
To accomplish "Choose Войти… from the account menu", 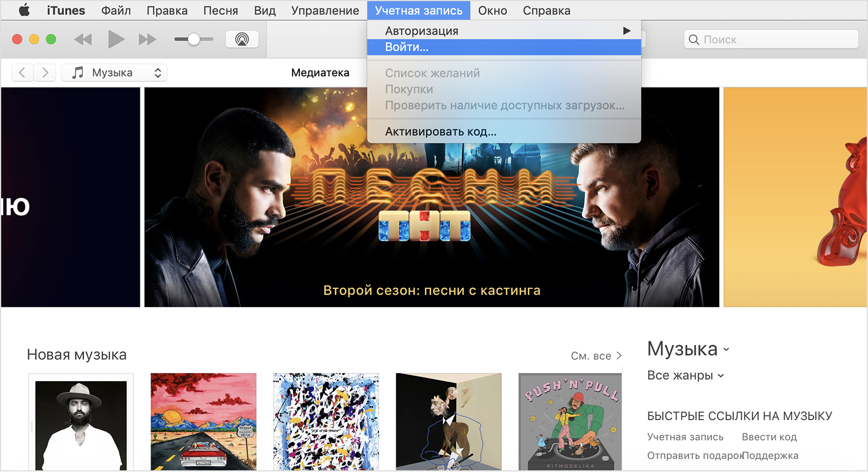I will point(504,47).
